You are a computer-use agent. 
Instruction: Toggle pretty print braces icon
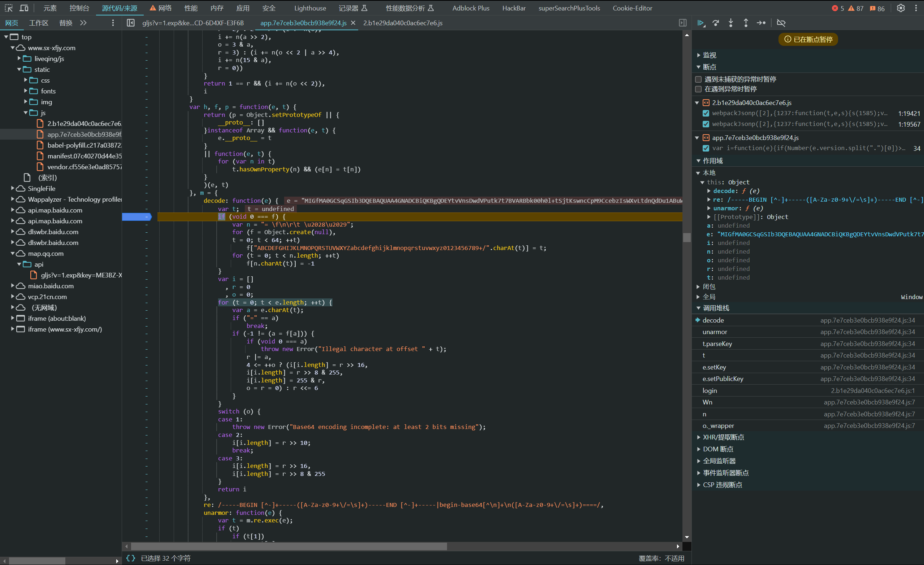pyautogui.click(x=130, y=558)
